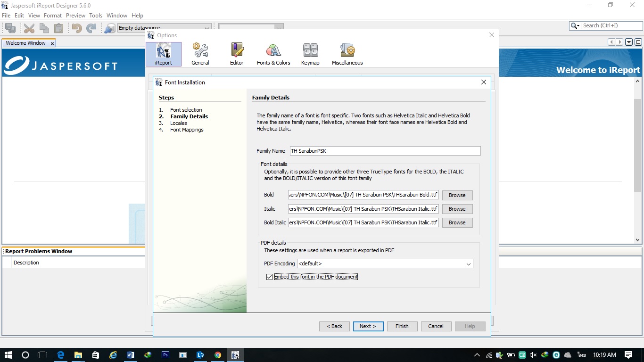
Task: Click the Italic font path field
Action: pos(363,208)
